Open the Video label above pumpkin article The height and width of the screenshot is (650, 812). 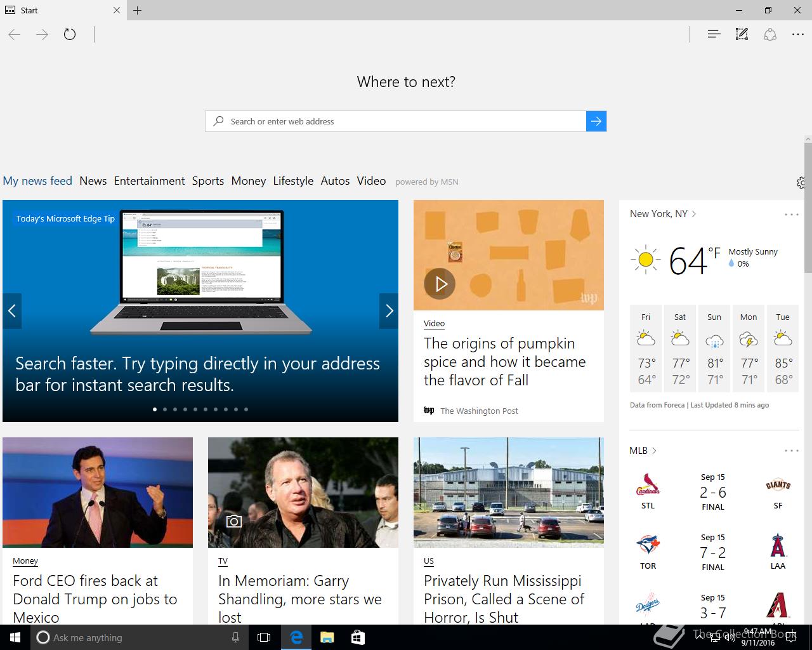[x=434, y=324]
